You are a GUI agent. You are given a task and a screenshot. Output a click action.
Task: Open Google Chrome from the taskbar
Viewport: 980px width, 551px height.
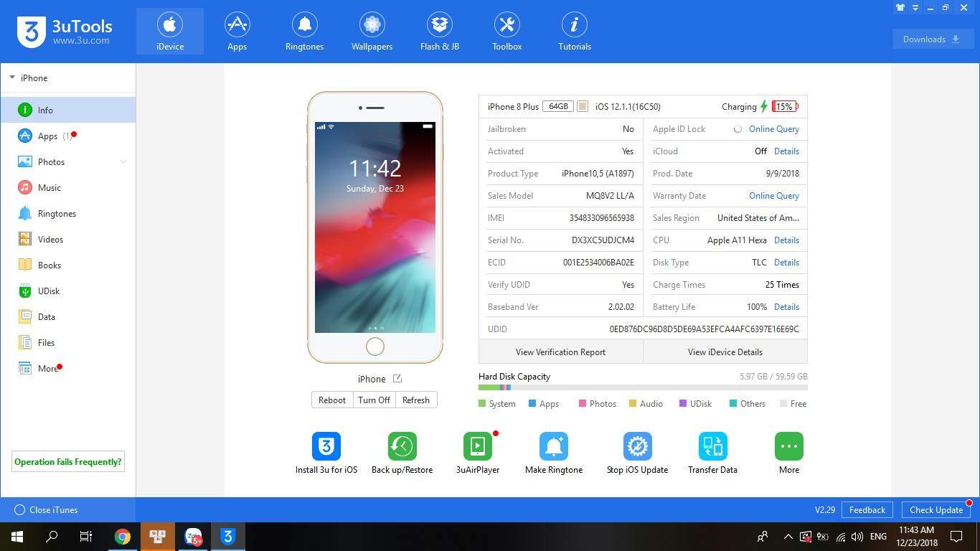[x=123, y=537]
